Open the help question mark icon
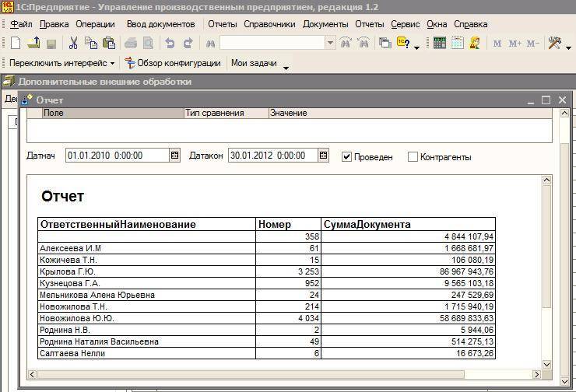The image size is (576, 392). point(404,44)
